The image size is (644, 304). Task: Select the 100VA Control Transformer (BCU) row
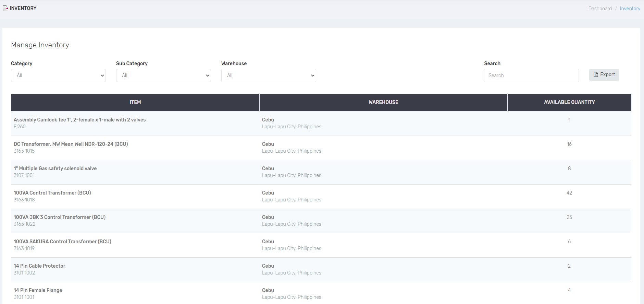point(52,193)
